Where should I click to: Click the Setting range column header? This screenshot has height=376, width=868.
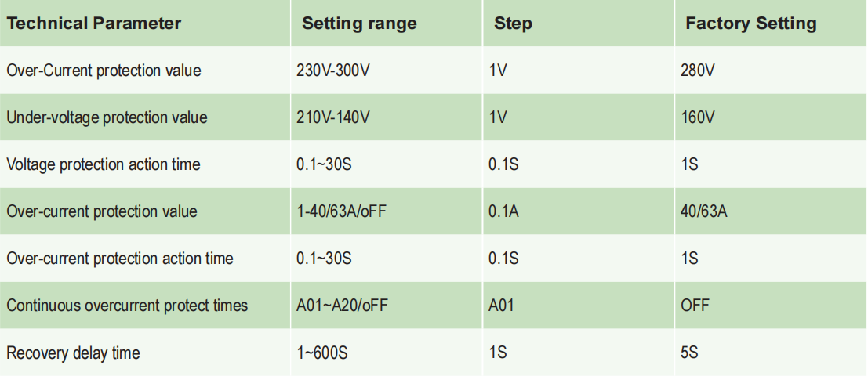point(359,23)
